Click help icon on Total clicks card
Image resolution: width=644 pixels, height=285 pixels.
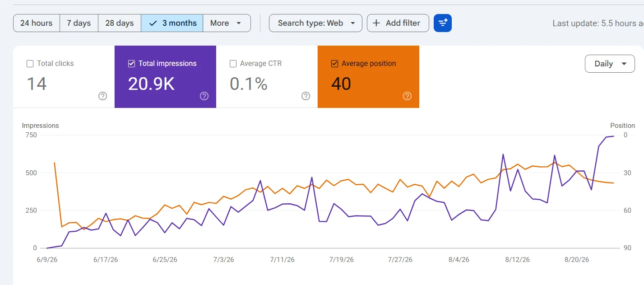(103, 96)
